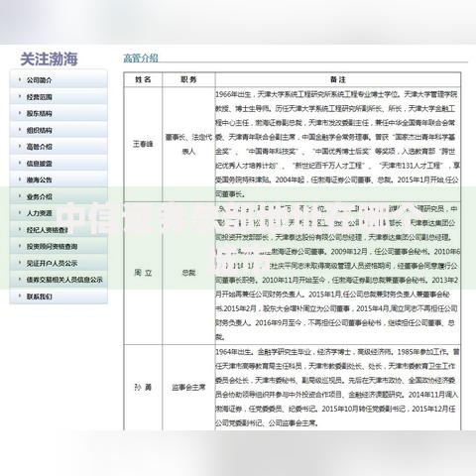Open 债券交易相关人员信息公示 in the sidebar

tap(59, 280)
